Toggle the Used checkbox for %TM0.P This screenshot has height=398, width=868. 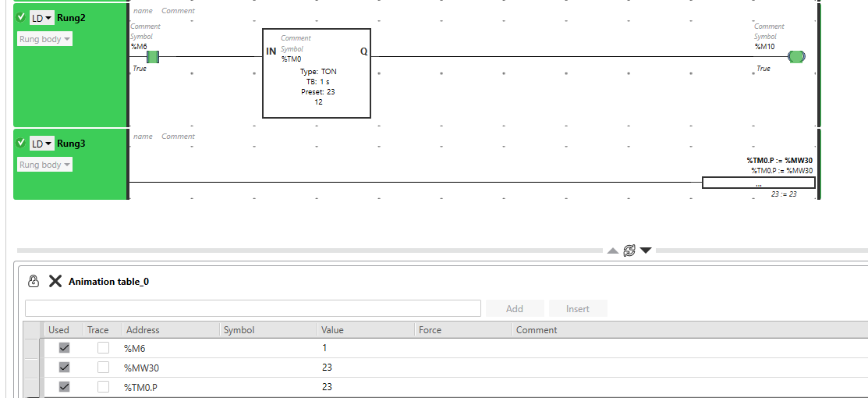coord(64,386)
